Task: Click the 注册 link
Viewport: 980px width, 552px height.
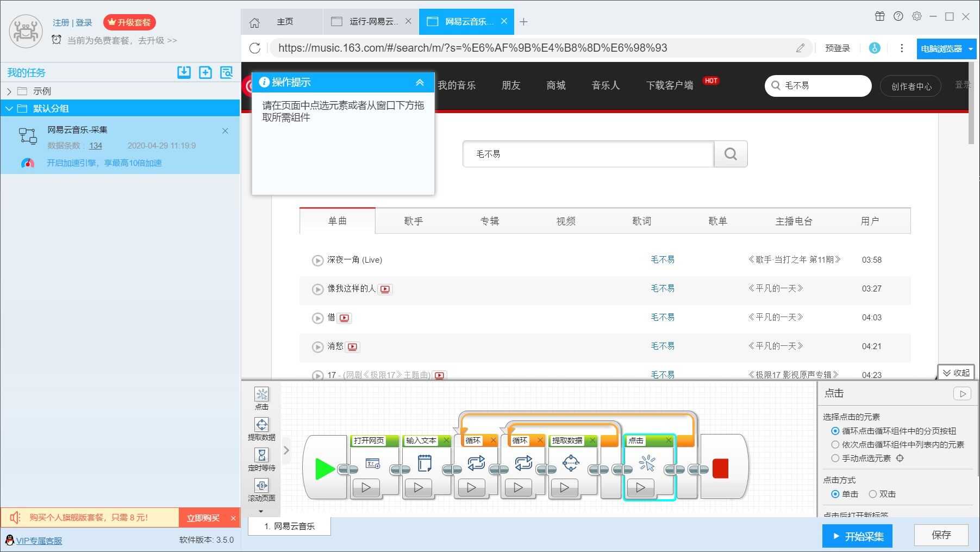Action: point(61,23)
